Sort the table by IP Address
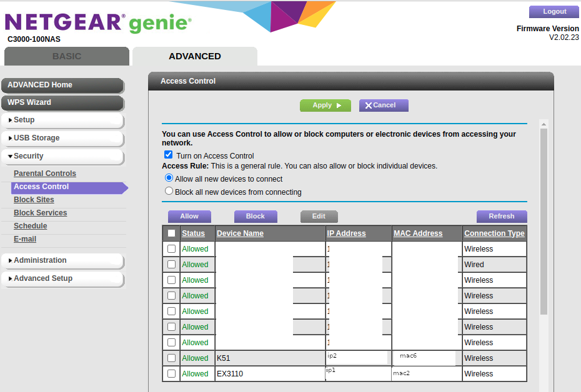 (x=346, y=233)
